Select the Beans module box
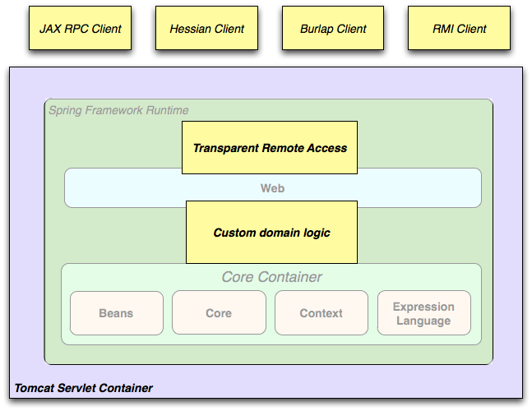 (x=117, y=313)
